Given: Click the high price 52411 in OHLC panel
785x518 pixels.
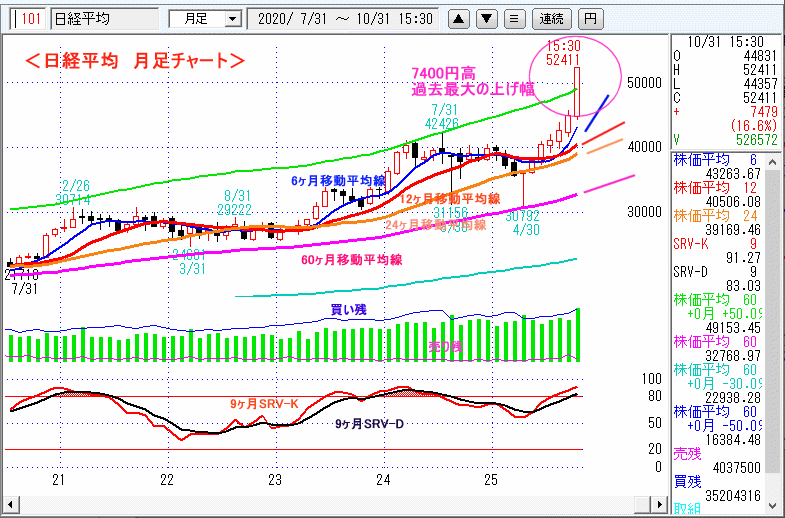Looking at the screenshot, I should tap(760, 70).
